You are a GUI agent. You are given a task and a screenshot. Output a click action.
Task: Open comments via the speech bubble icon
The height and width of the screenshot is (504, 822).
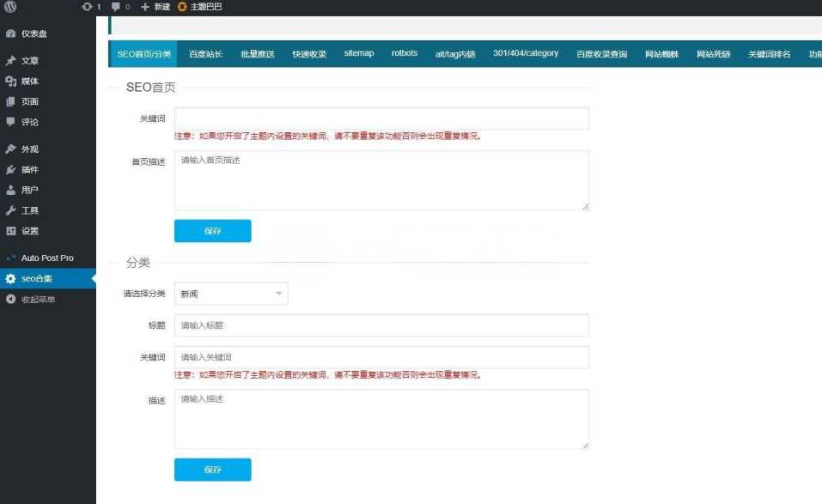tap(116, 7)
